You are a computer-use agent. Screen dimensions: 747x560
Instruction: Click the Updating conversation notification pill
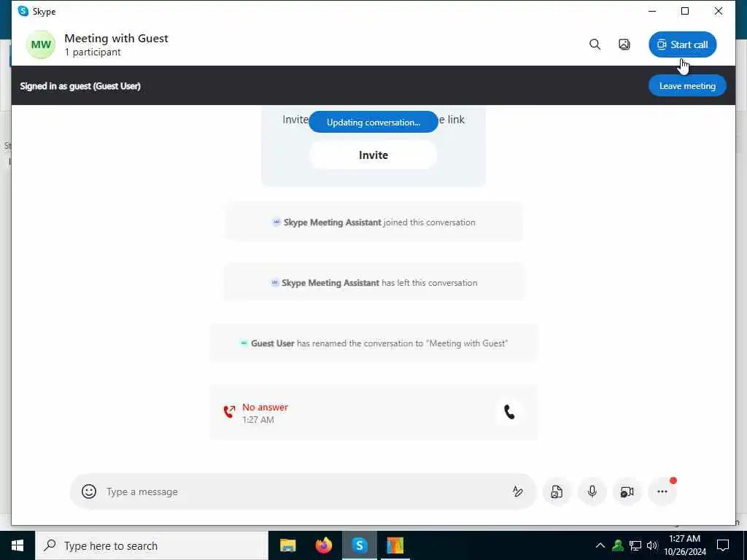pos(373,122)
